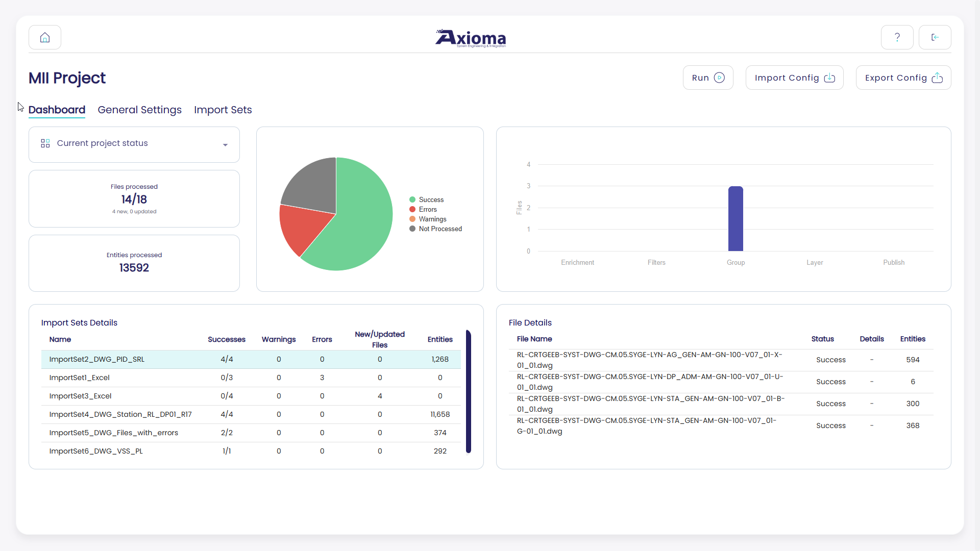This screenshot has width=980, height=551.
Task: Expand the Current project status dropdown
Action: coord(225,145)
